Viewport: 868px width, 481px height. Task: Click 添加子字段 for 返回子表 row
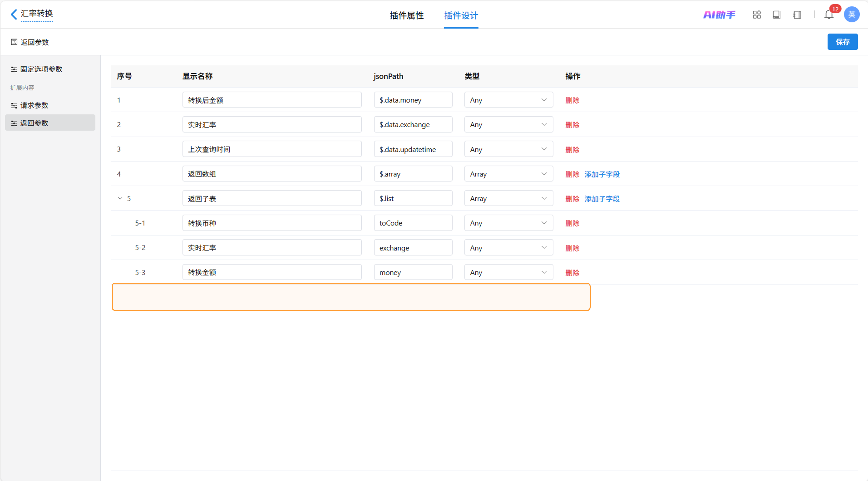(x=602, y=199)
